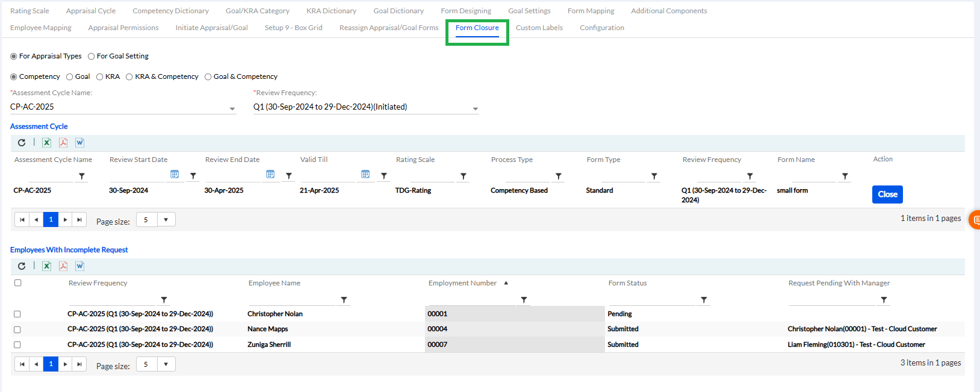The image size is (980, 392).
Task: Sort by Employment Number column header
Action: click(462, 283)
